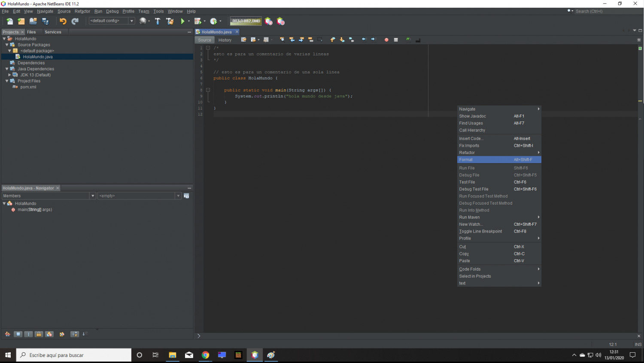Uncomment lines with last editor toolbar icon
Screen dimensions: 644x363
pyautogui.click(x=418, y=39)
